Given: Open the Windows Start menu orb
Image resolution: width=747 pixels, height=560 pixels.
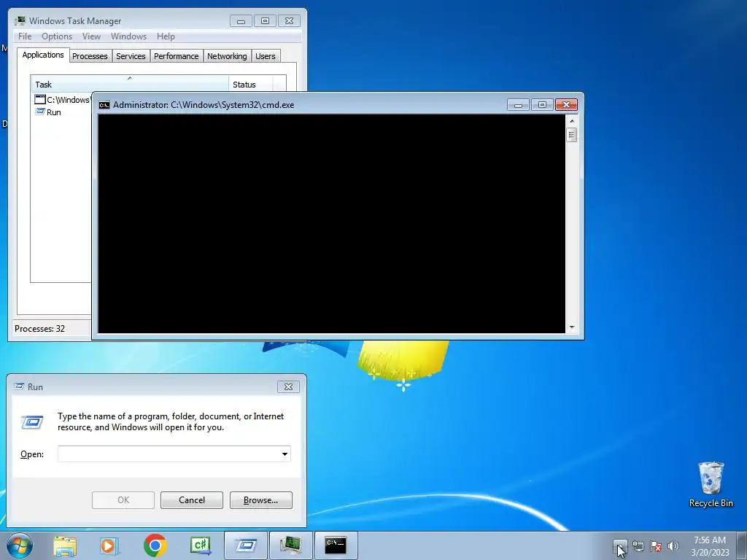Looking at the screenshot, I should [20, 545].
